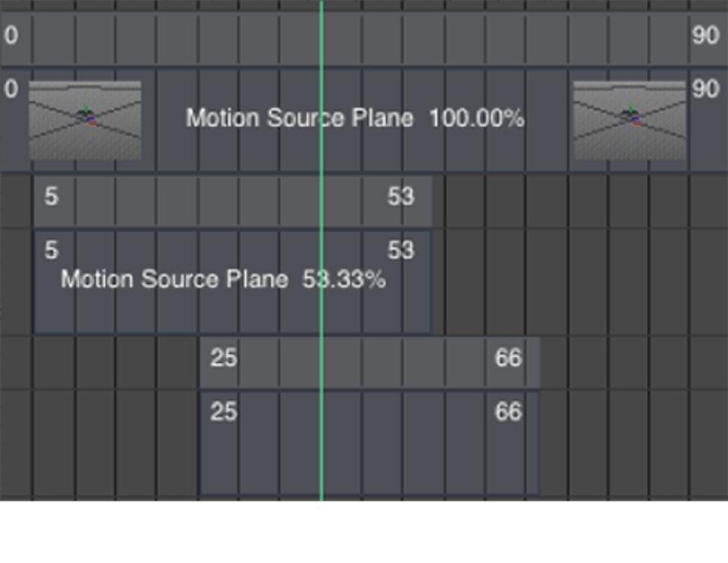Click end frame 53 on the 5–53 summary bar

pos(400,197)
